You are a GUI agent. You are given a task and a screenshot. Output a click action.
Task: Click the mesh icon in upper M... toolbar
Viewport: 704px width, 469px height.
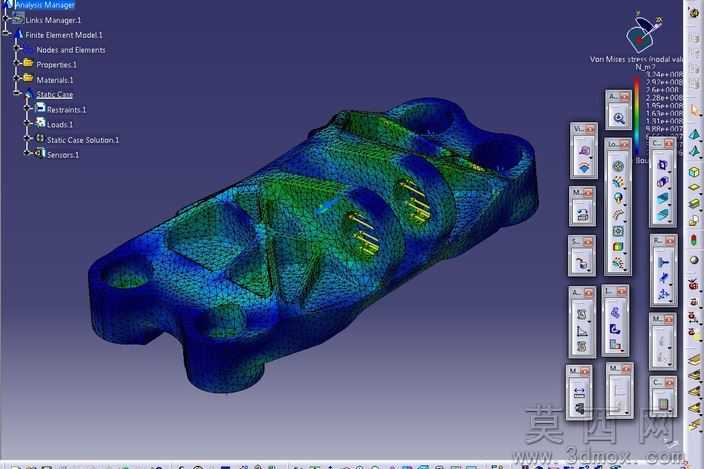582,214
